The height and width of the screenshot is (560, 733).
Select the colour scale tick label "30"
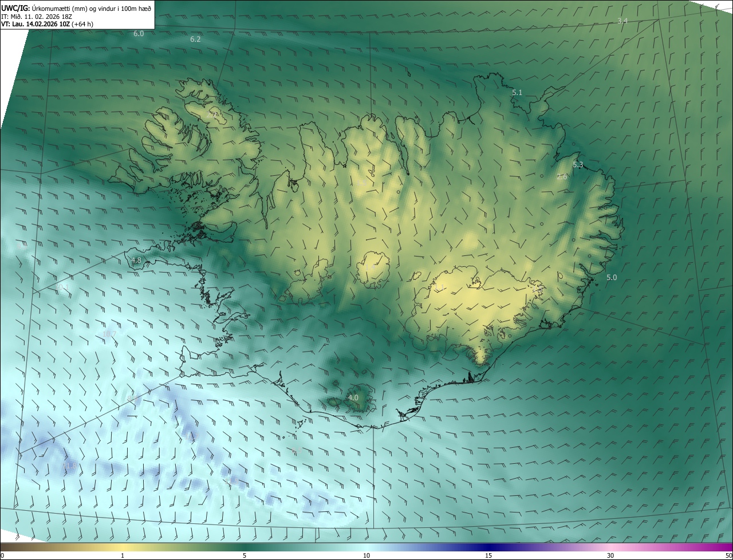(610, 555)
